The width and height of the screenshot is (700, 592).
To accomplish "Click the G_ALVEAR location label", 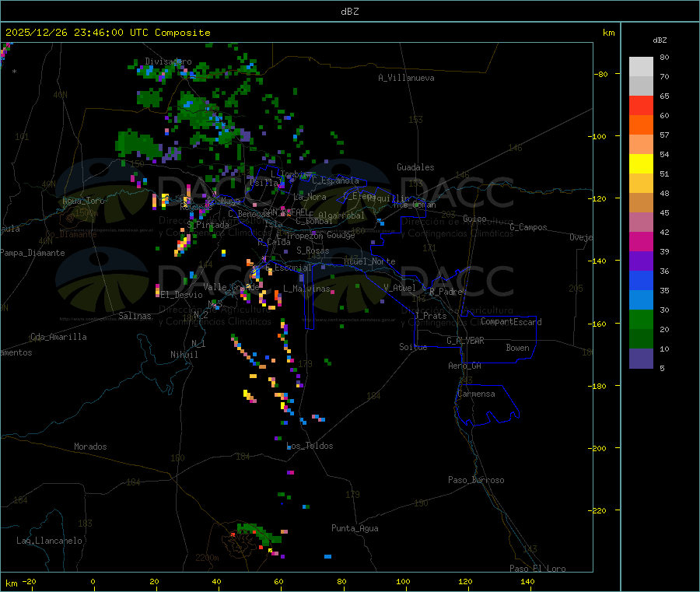I will point(465,341).
